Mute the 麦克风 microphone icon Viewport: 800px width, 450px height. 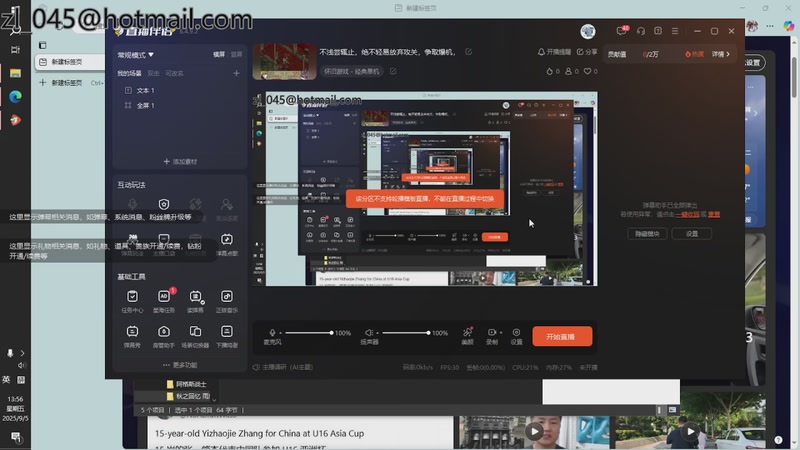tap(272, 333)
